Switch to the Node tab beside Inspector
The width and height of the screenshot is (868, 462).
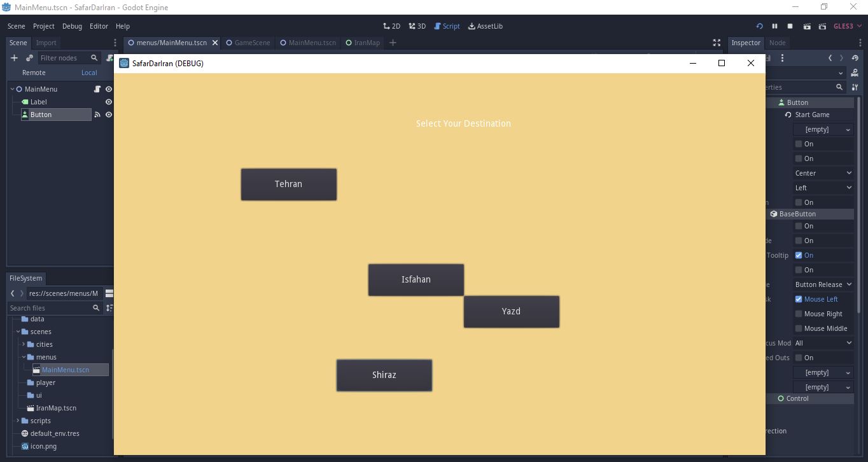coord(778,43)
